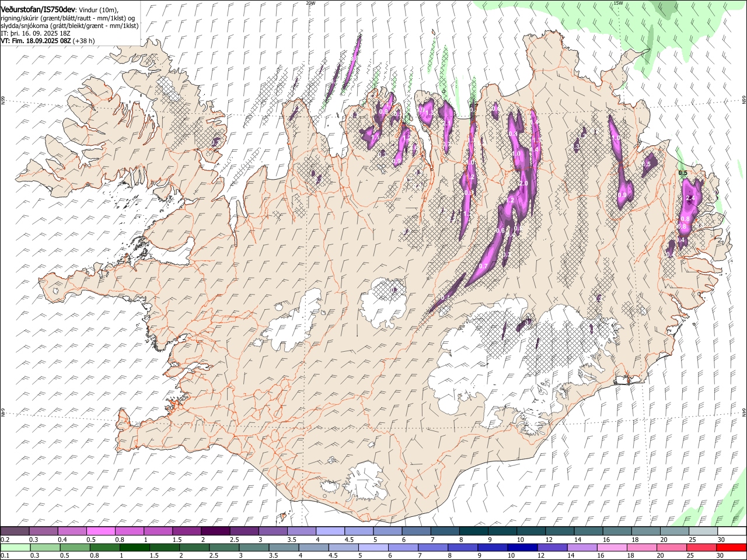Click the medium green 0.5–0.8 rain legend swatch
The image size is (747, 560).
75,548
